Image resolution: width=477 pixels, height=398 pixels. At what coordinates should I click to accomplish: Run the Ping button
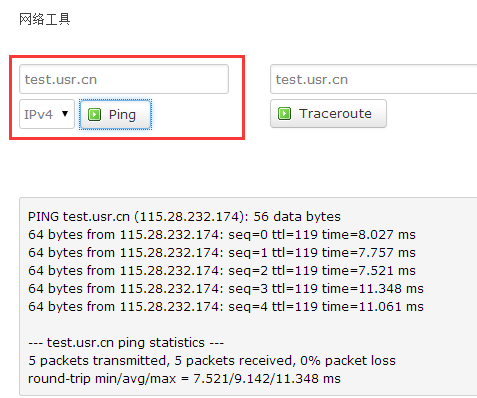[115, 114]
